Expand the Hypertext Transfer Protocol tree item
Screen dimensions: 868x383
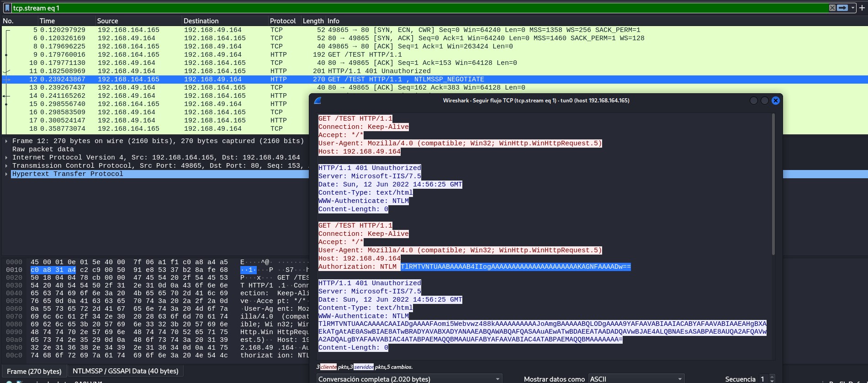tap(6, 174)
